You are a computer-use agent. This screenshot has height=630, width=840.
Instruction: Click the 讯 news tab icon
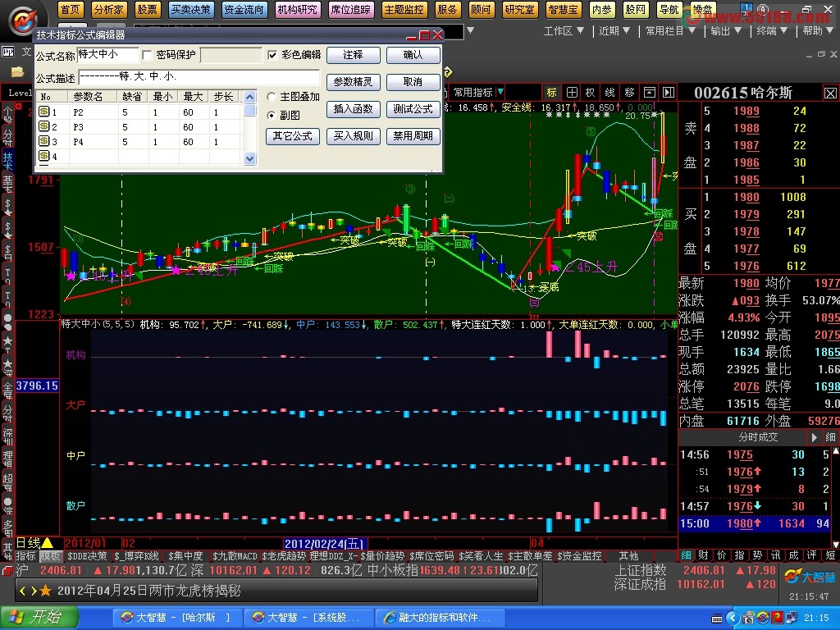tap(775, 555)
